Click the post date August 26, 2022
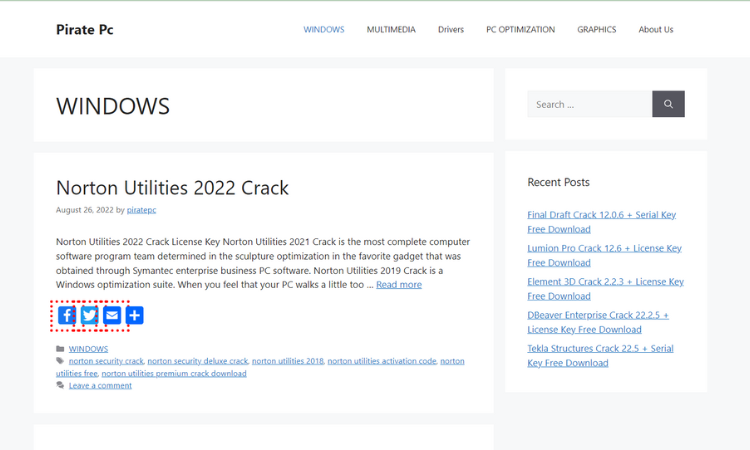 click(85, 210)
